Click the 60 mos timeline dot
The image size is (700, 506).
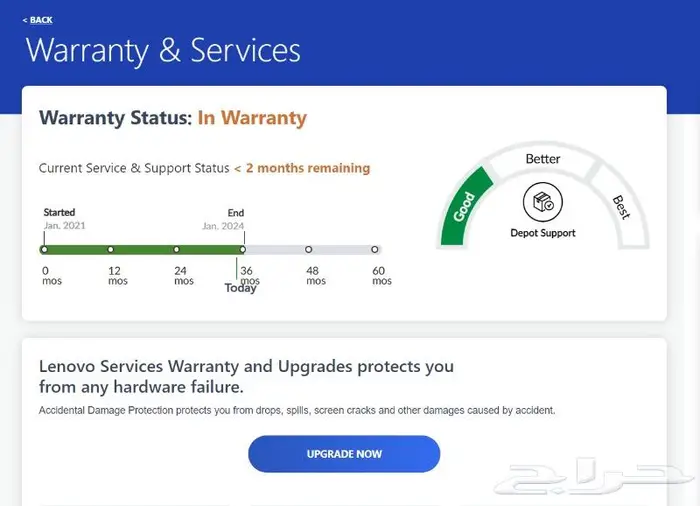tap(374, 250)
